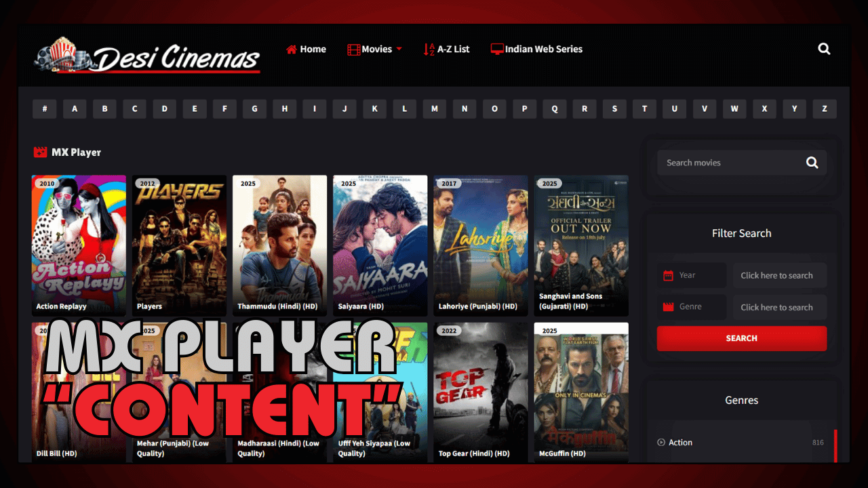Viewport: 868px width, 488px height.
Task: Select letter F in alphabet bar
Action: pos(224,109)
